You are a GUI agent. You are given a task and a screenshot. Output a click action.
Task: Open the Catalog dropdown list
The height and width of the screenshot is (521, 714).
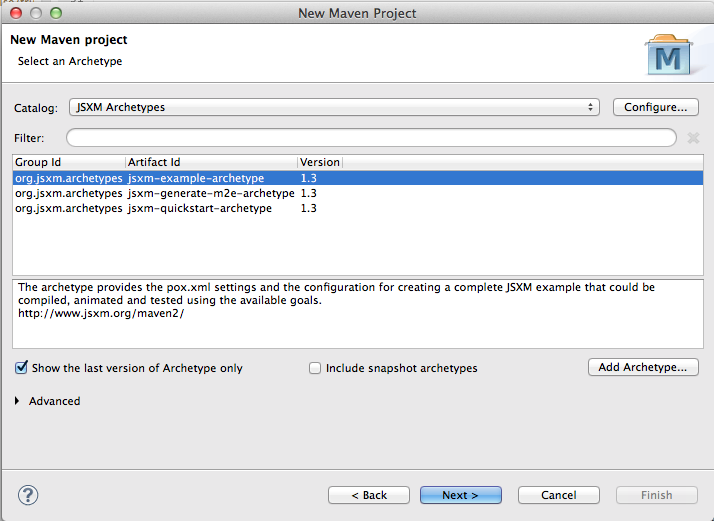coord(333,107)
